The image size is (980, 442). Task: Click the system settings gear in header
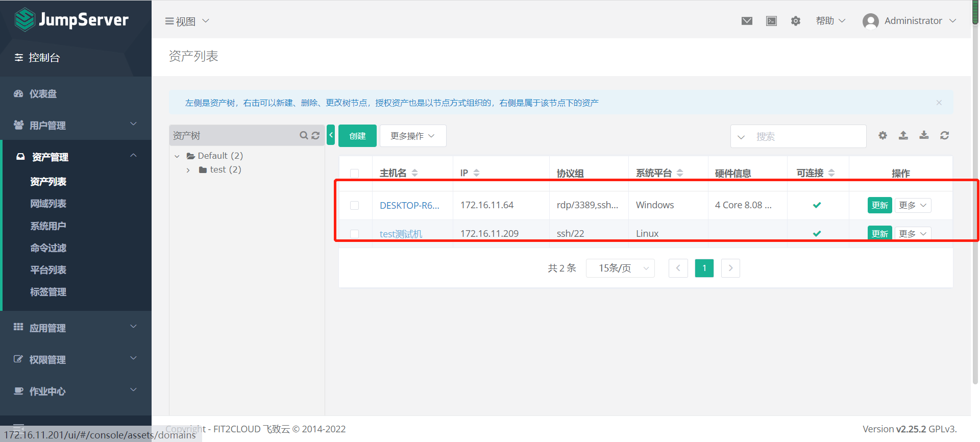click(x=795, y=21)
